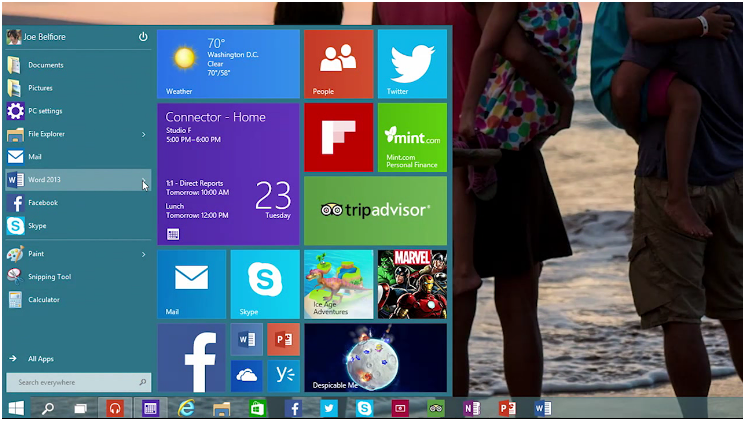Open File Explorer on the taskbar
The width and height of the screenshot is (745, 421).
(x=221, y=408)
